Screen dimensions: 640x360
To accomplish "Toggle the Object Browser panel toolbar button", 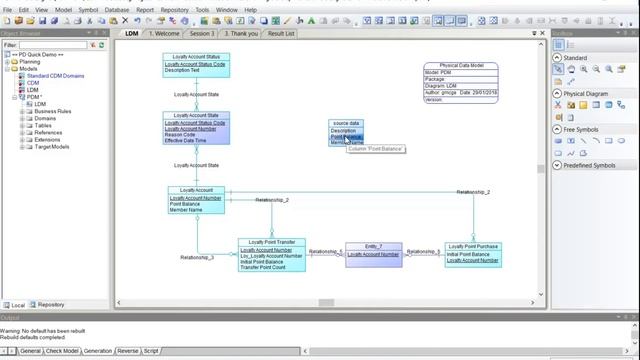I will click(x=438, y=21).
